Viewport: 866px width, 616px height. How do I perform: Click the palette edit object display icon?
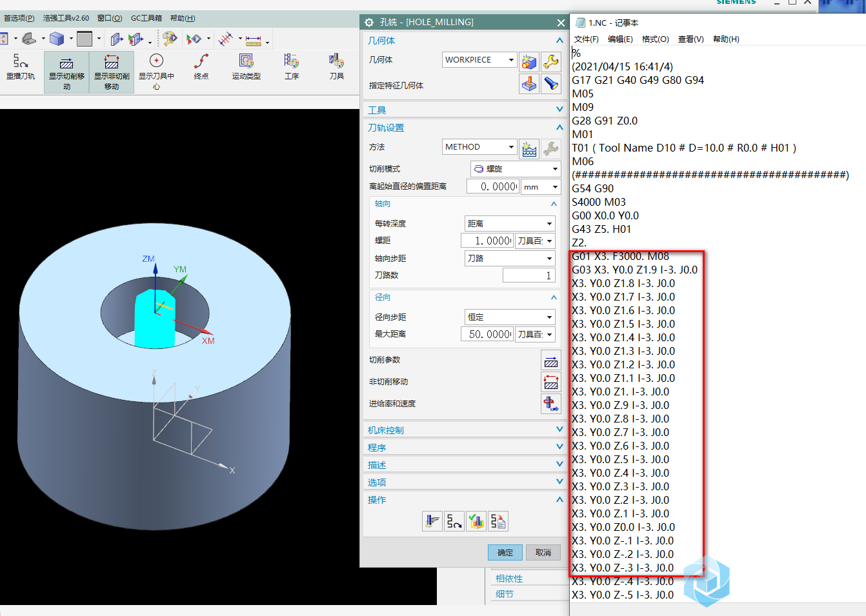(x=170, y=39)
